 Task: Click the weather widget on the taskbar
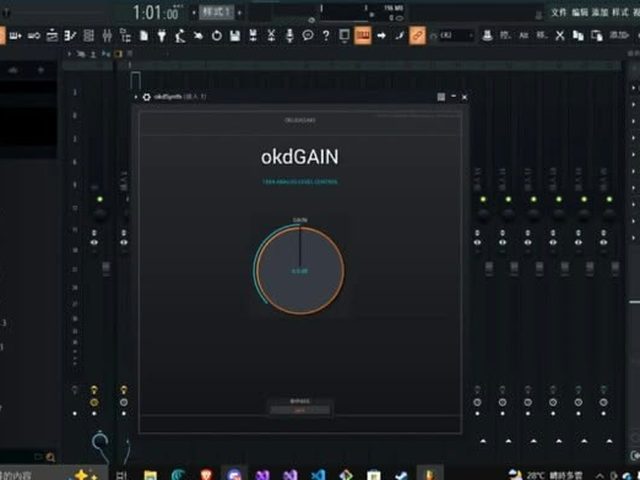click(545, 475)
